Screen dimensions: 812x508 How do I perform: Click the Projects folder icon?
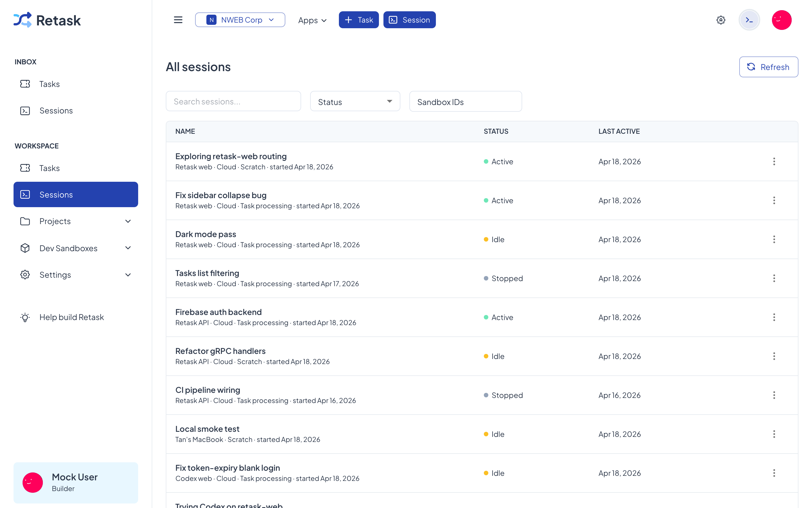pos(25,222)
